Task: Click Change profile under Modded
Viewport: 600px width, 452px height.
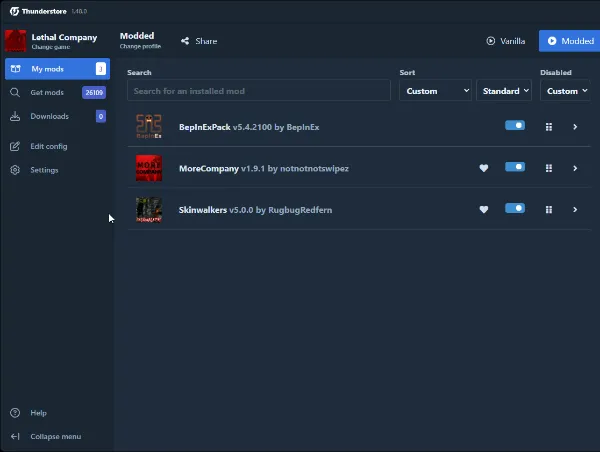Action: pyautogui.click(x=140, y=46)
